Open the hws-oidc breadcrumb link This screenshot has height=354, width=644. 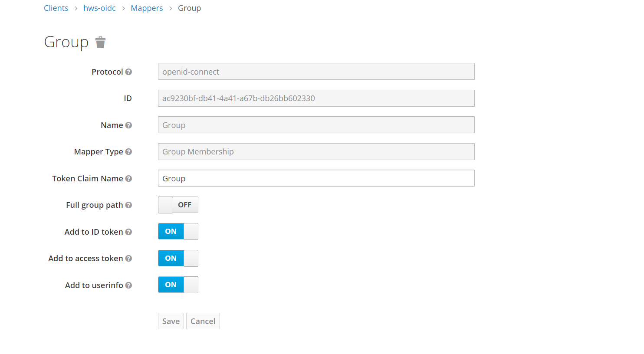tap(99, 8)
